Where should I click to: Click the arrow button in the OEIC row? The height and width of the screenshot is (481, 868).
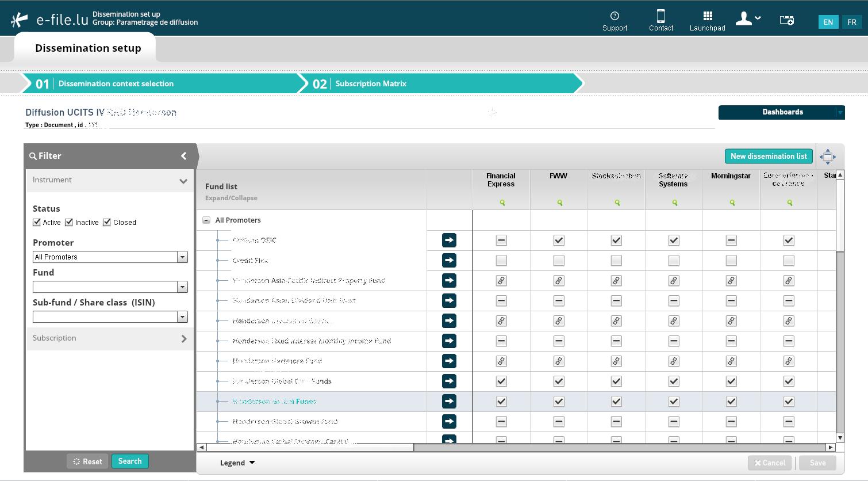[449, 240]
